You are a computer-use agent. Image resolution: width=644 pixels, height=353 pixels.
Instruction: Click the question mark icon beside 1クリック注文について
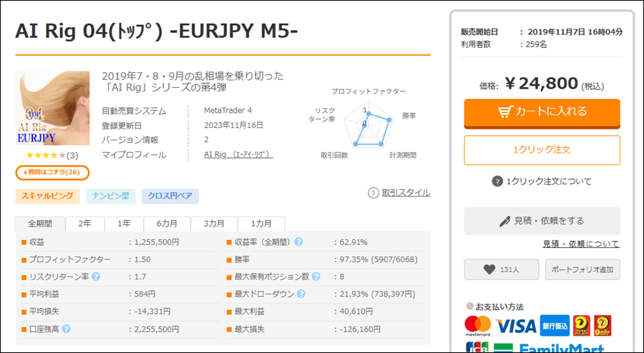[x=497, y=182]
